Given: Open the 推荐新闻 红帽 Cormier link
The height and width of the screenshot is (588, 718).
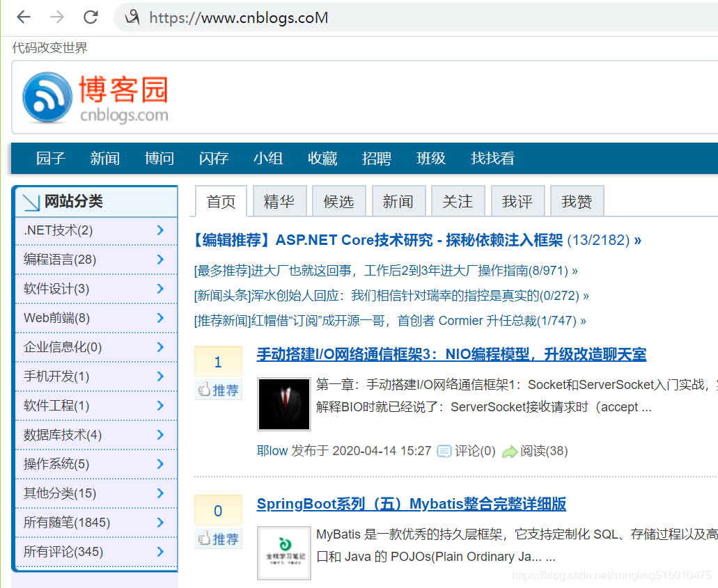Looking at the screenshot, I should 390,321.
